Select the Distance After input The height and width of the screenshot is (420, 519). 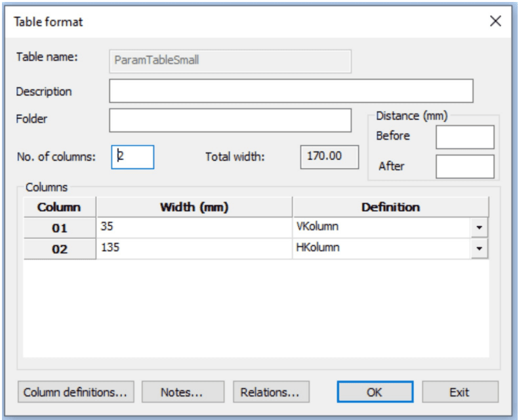click(465, 167)
